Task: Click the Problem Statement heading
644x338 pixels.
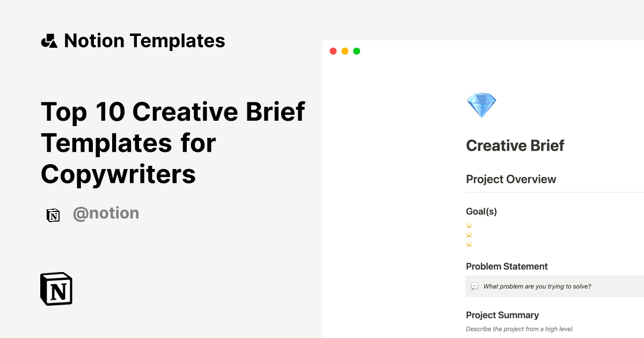Action: 507,266
